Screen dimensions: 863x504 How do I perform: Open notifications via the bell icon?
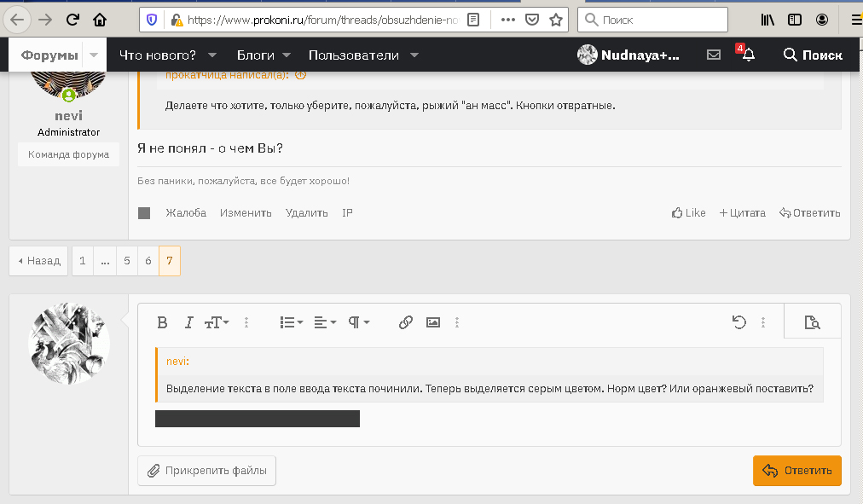pos(748,54)
